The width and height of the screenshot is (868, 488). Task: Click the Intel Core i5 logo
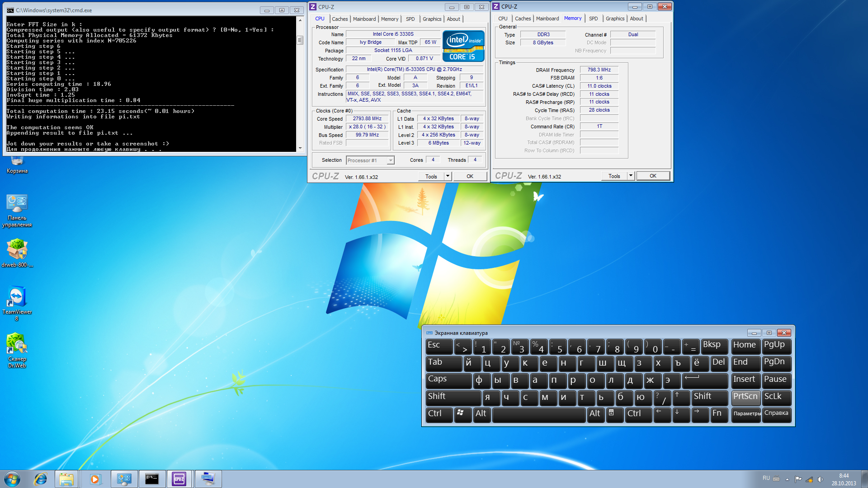pos(463,46)
